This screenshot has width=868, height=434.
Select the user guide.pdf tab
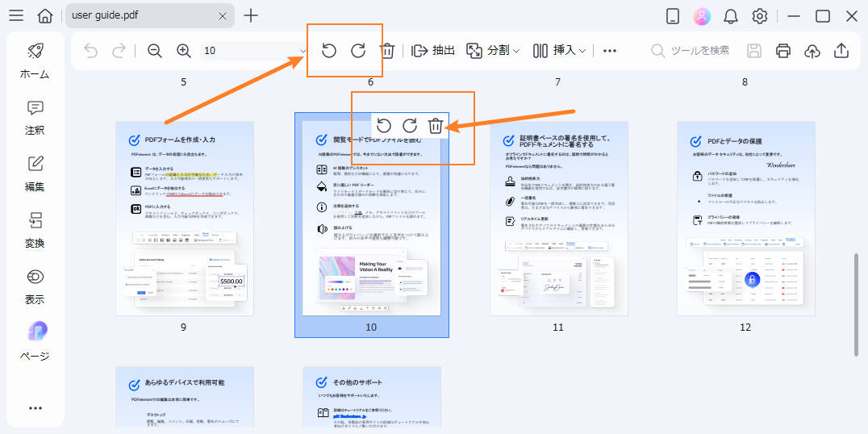click(x=149, y=15)
